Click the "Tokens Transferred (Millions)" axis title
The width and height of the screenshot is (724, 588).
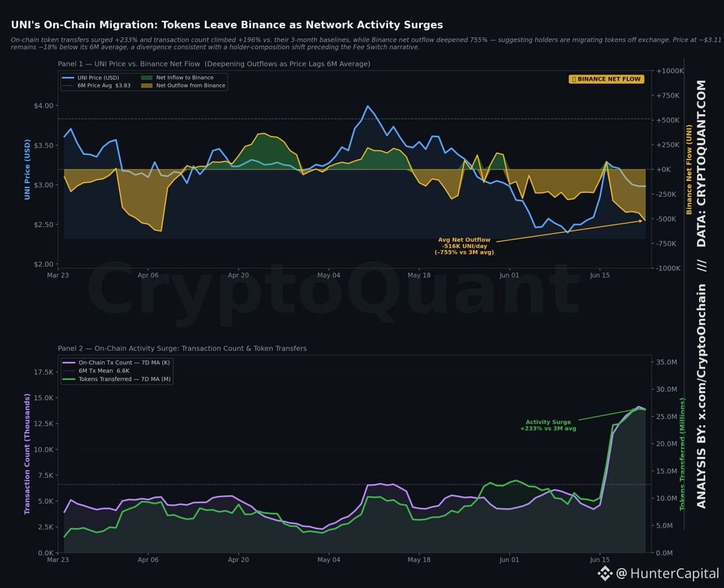[682, 454]
